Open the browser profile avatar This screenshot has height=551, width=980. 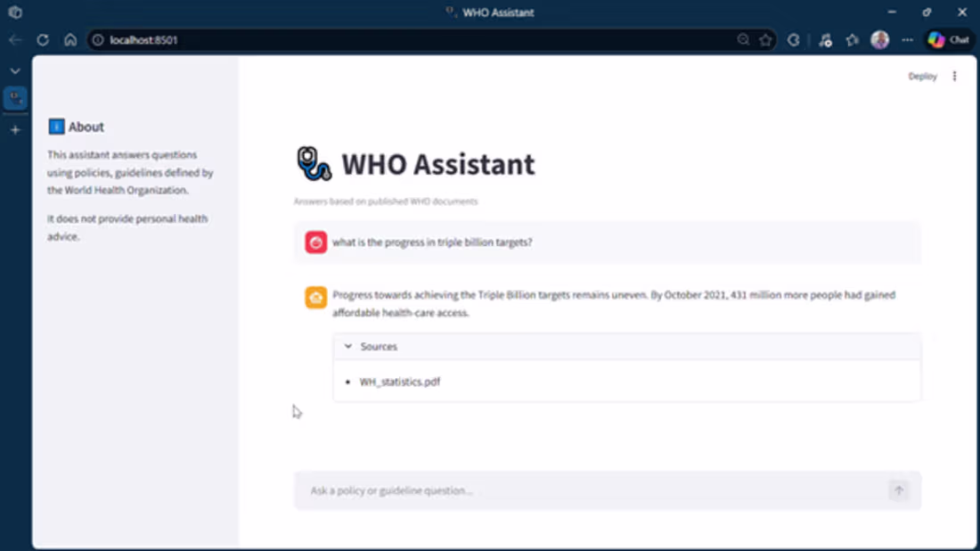click(880, 40)
